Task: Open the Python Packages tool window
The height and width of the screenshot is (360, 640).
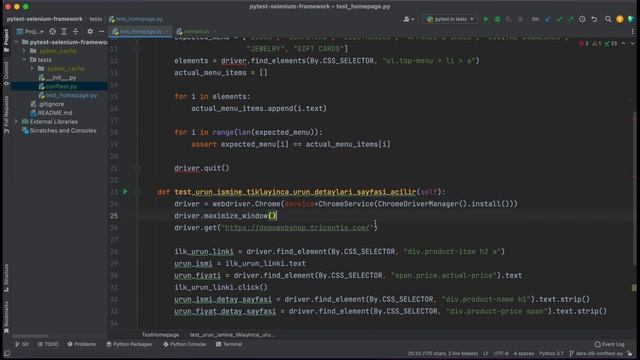Action: [x=129, y=344]
